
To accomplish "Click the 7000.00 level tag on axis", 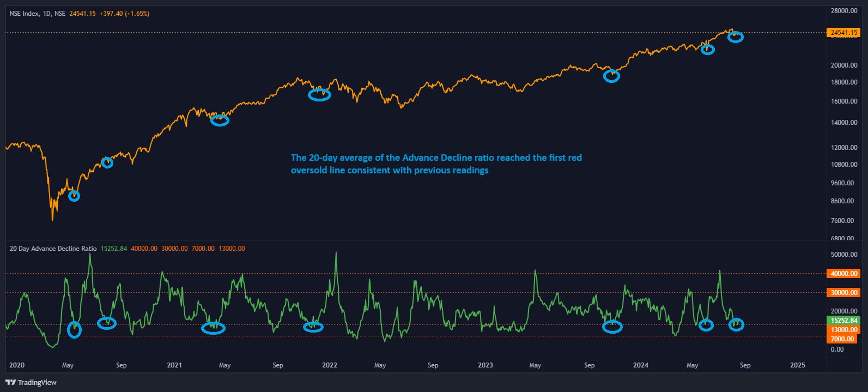I will (843, 339).
